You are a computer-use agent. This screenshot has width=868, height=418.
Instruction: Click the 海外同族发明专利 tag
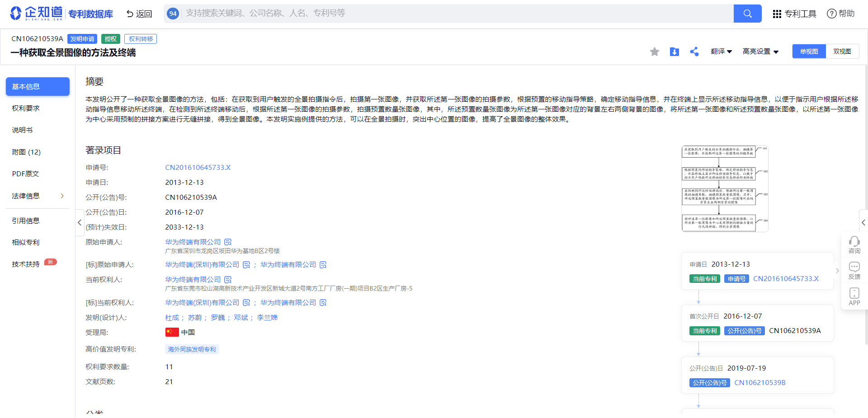coord(192,349)
